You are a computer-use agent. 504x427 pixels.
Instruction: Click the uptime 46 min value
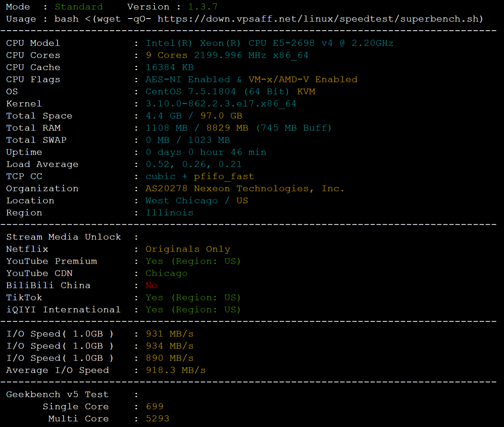click(206, 152)
